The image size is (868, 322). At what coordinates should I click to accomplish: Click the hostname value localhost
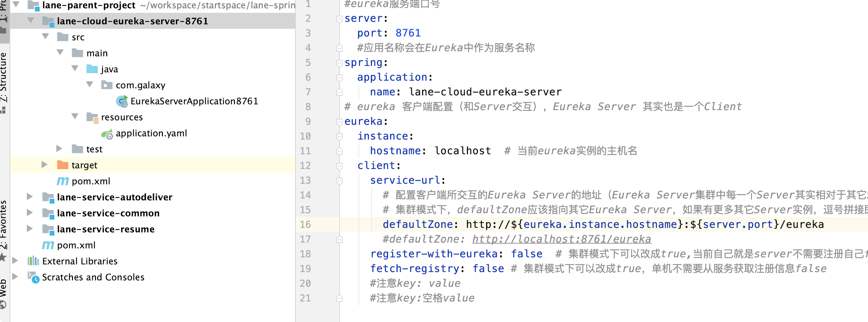tap(462, 150)
